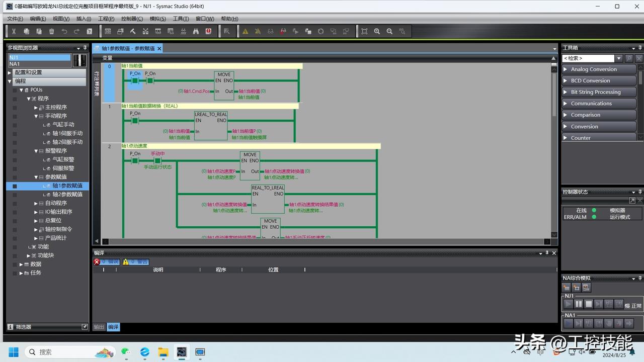
Task: Open the 编辑(E) menu
Action: coord(38,19)
